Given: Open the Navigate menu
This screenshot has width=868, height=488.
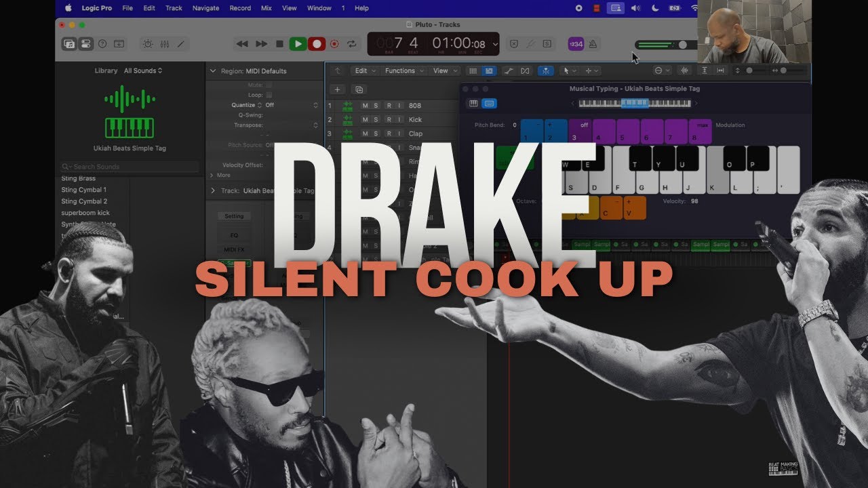Looking at the screenshot, I should point(205,8).
